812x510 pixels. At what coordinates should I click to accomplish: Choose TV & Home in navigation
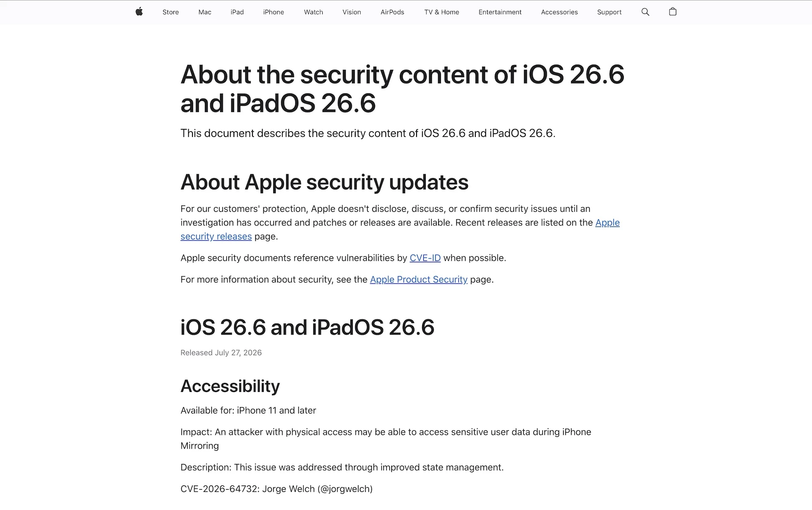point(442,12)
